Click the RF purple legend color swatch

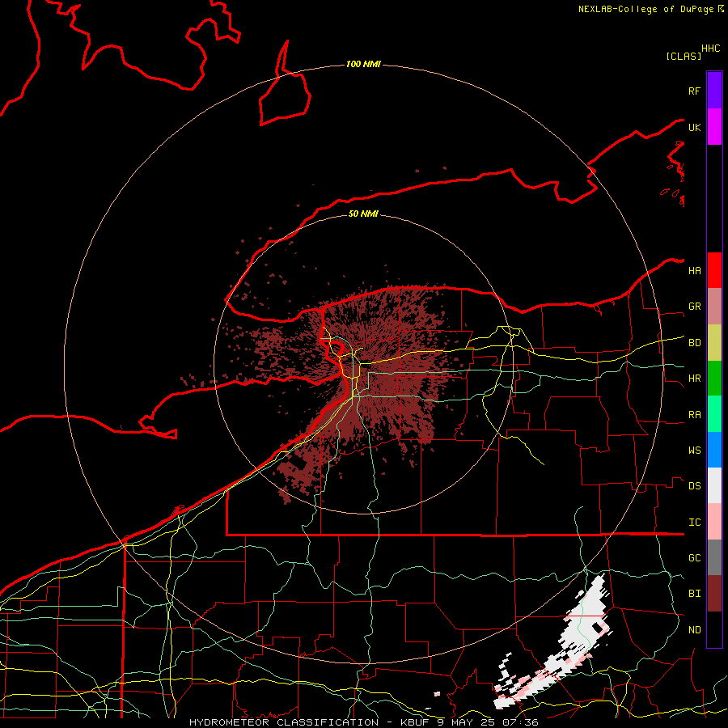pyautogui.click(x=714, y=91)
